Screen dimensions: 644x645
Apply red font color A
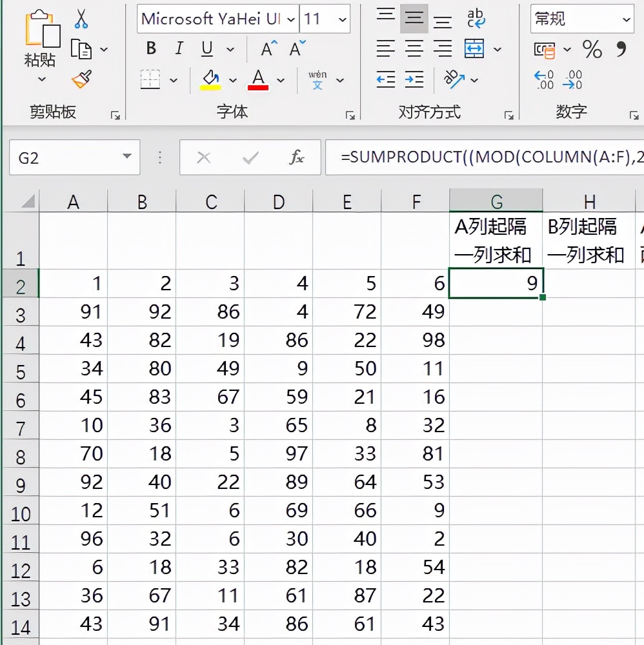point(258,80)
